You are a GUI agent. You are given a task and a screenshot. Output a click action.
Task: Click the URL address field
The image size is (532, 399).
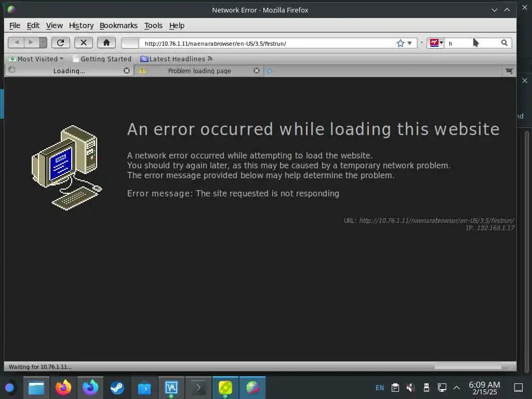268,44
